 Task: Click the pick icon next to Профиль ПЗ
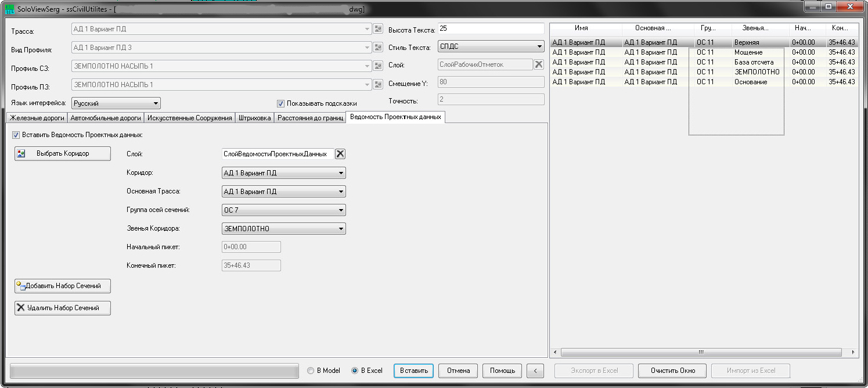378,85
